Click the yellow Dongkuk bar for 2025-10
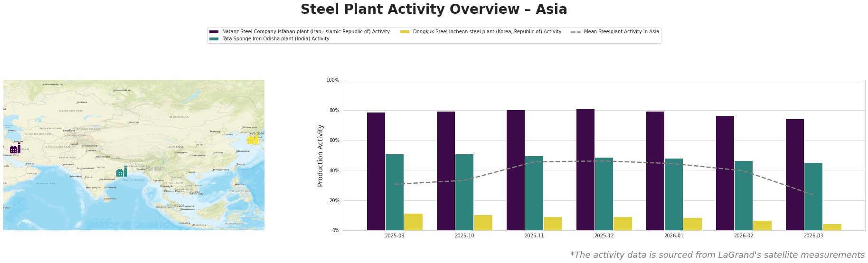Screen dimensions: 868x263 coord(483,223)
